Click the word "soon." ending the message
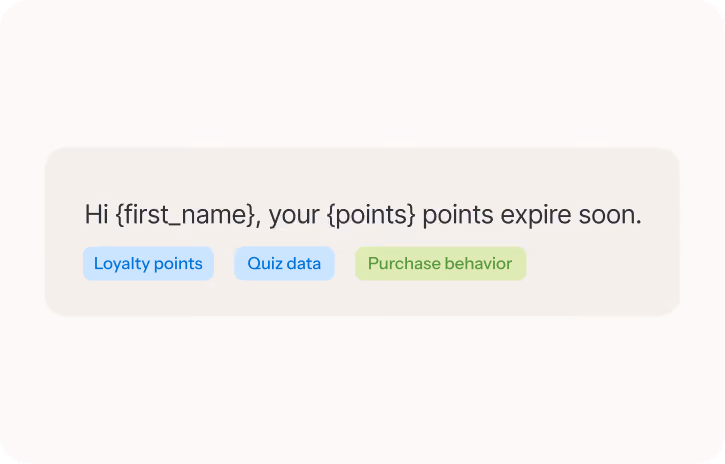Screen dimensions: 725x464 tap(610, 215)
